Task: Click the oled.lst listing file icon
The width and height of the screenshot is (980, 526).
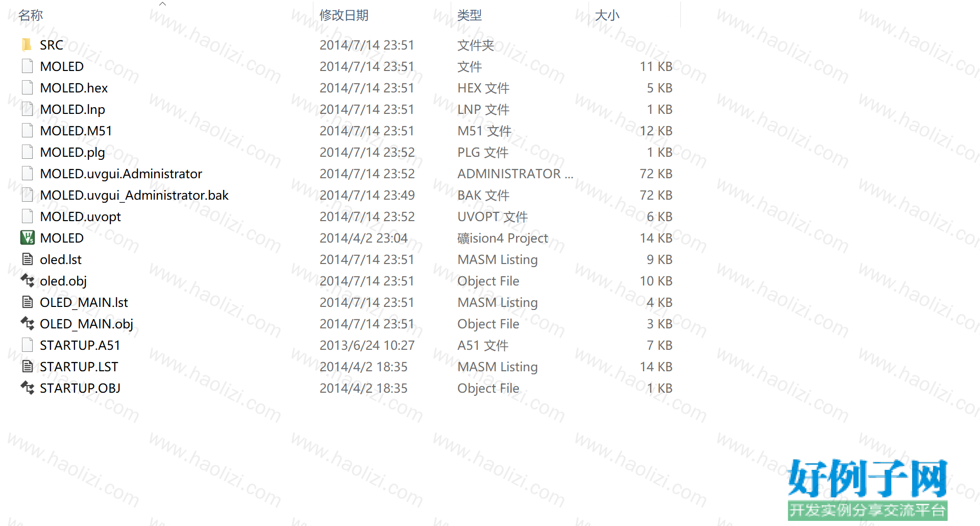Action: point(28,259)
